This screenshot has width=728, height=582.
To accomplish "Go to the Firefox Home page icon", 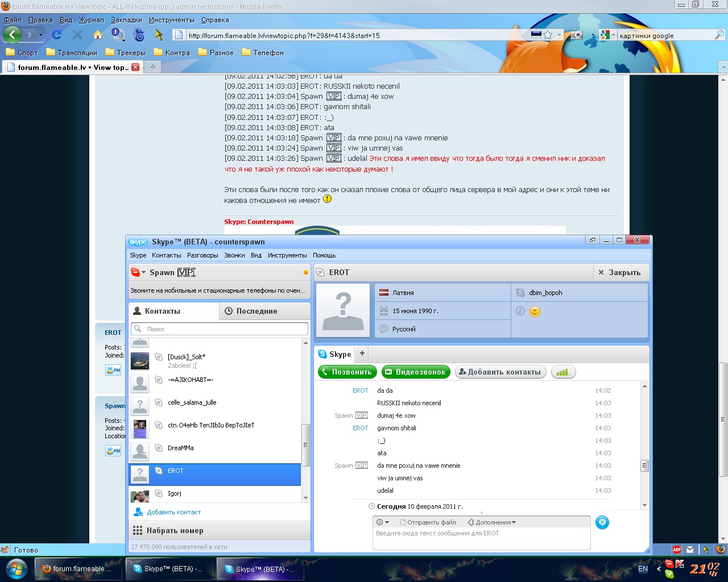I will [x=98, y=35].
